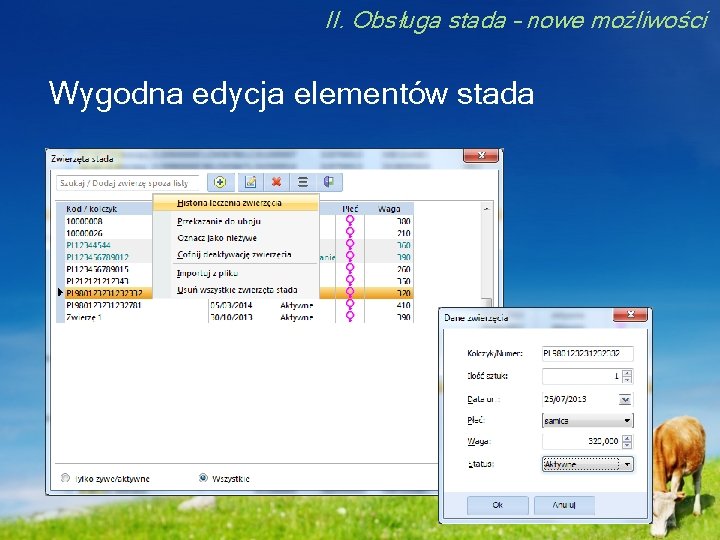Image resolution: width=720 pixels, height=540 pixels.
Task: Open the Płeć dropdown showing samica
Action: pyautogui.click(x=587, y=421)
